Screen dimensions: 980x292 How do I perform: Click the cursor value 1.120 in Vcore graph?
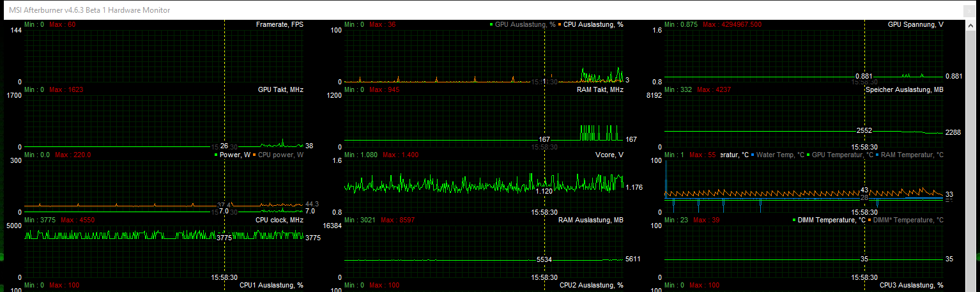click(x=544, y=191)
